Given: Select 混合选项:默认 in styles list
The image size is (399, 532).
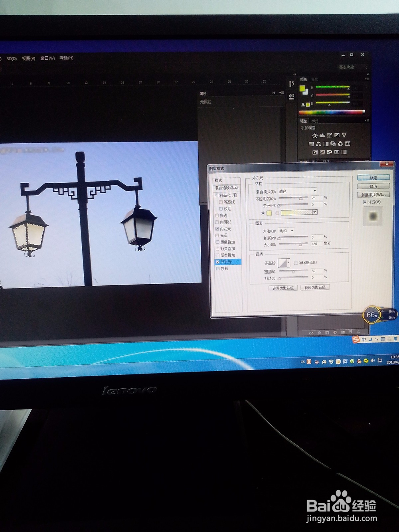Looking at the screenshot, I should click(227, 188).
